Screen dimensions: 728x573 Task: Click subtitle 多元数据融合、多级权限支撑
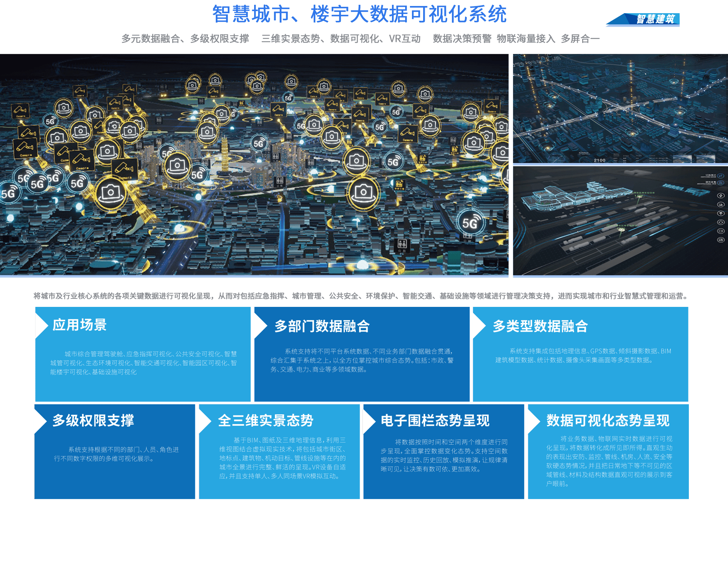click(185, 39)
